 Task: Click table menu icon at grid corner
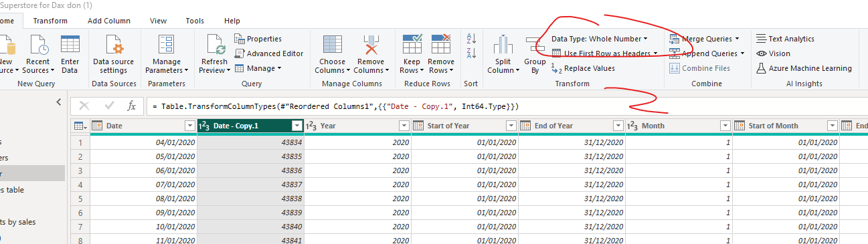80,126
